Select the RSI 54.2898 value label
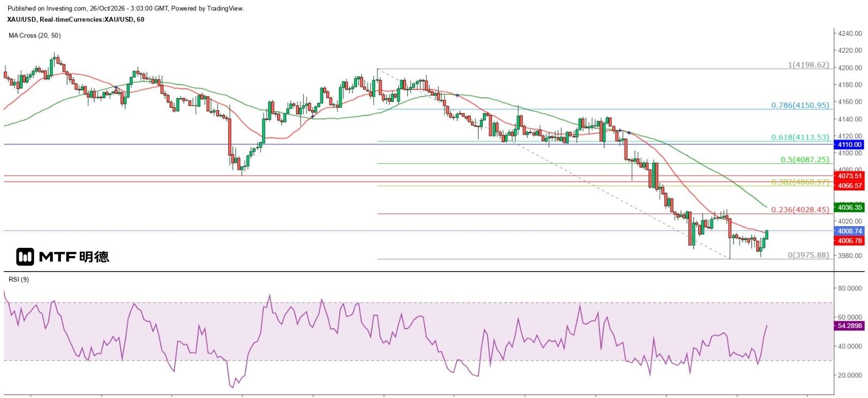The width and height of the screenshot is (868, 398). click(849, 326)
